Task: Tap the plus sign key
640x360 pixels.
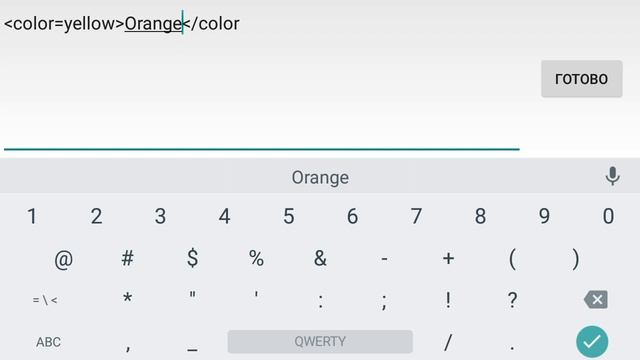Action: (448, 258)
